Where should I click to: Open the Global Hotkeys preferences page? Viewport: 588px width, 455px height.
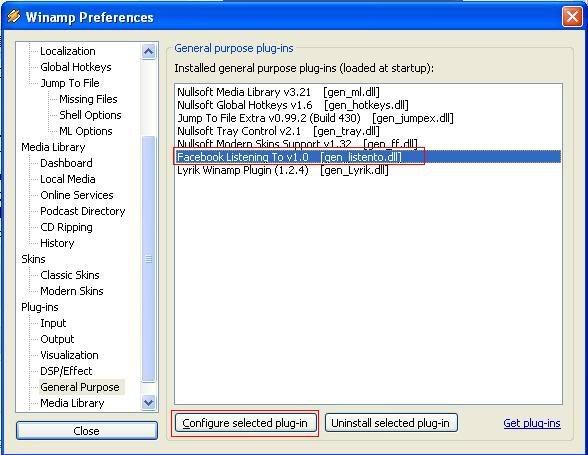pos(76,67)
